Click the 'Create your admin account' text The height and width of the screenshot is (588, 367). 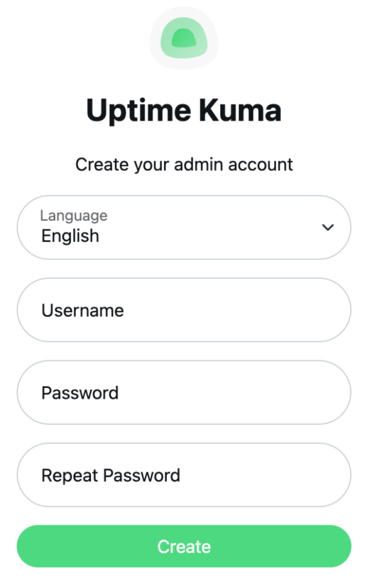point(183,164)
